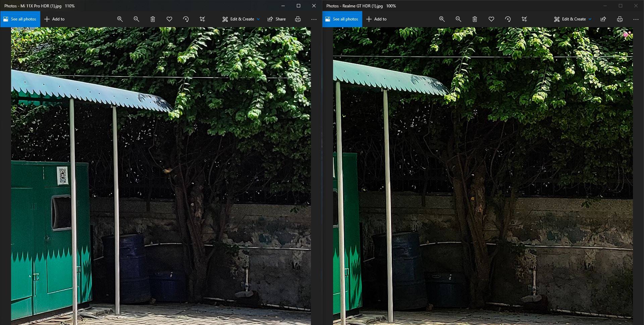644x325 pixels.
Task: Delete the Mi 11X Pro HDR photo
Action: 153,19
